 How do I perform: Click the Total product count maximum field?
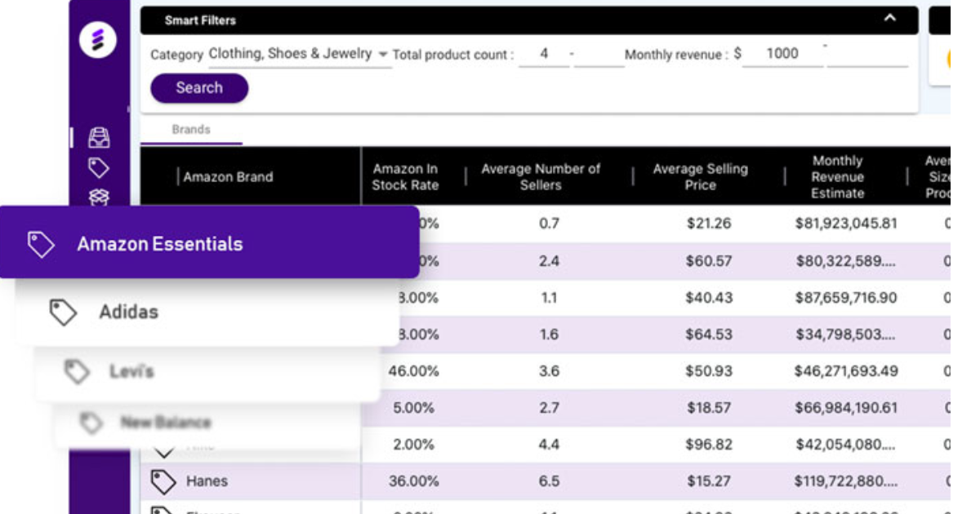pos(599,55)
